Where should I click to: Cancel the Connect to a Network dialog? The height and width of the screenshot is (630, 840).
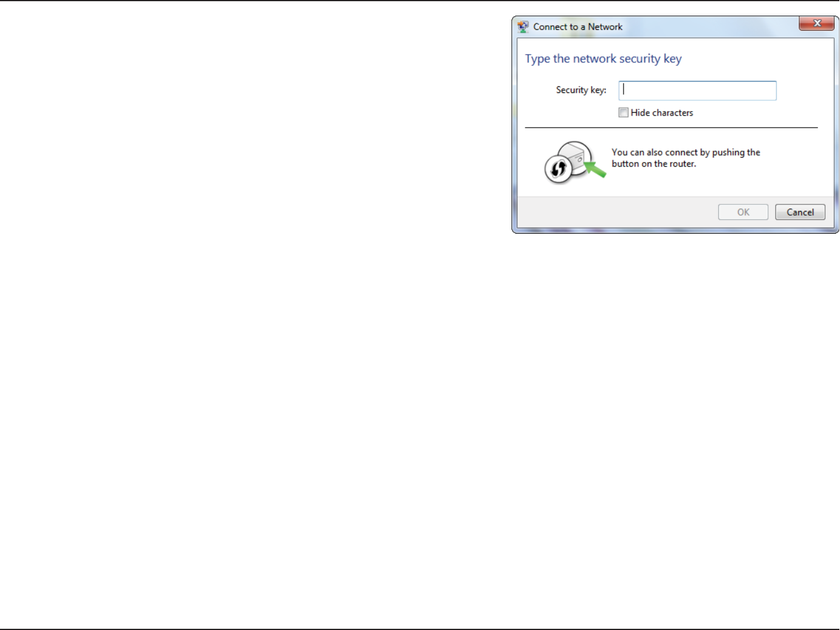point(800,212)
